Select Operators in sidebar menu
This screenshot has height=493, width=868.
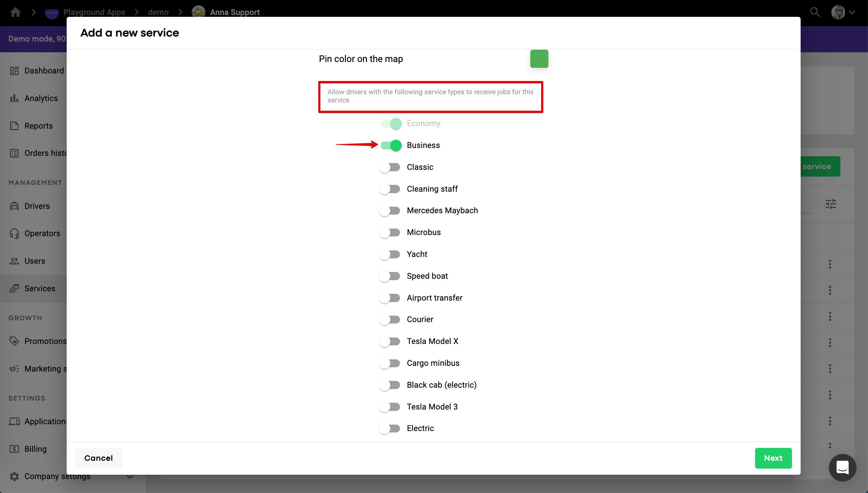point(42,233)
